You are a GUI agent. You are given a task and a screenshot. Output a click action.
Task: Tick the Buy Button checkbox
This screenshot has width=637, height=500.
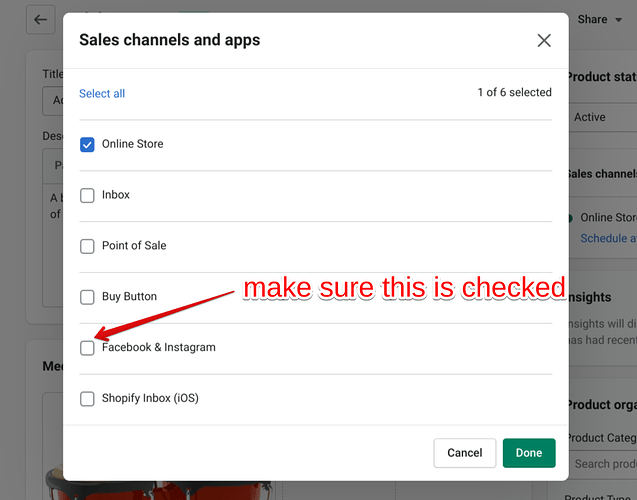[87, 297]
